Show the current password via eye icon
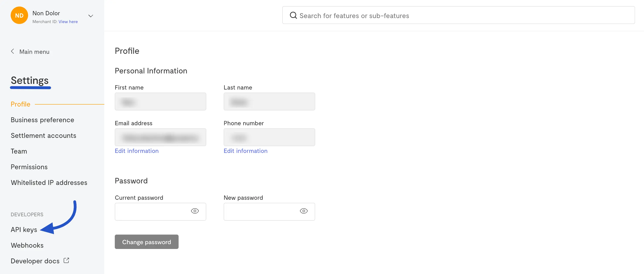This screenshot has width=644, height=274. pyautogui.click(x=195, y=211)
